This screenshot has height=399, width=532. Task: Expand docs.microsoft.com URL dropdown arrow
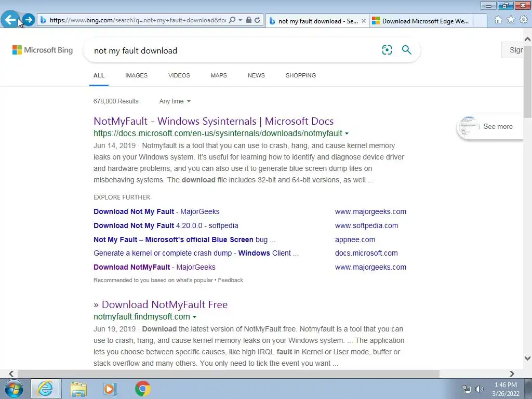click(x=347, y=134)
